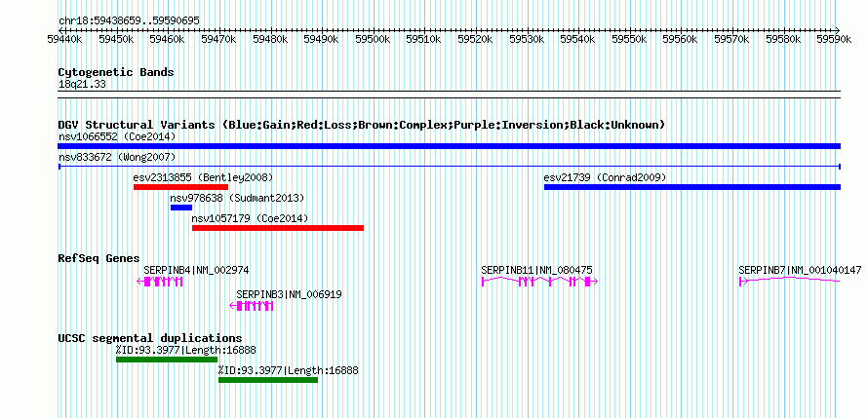Click the 59580k ruler tick label
This screenshot has width=868, height=418.
pos(785,39)
